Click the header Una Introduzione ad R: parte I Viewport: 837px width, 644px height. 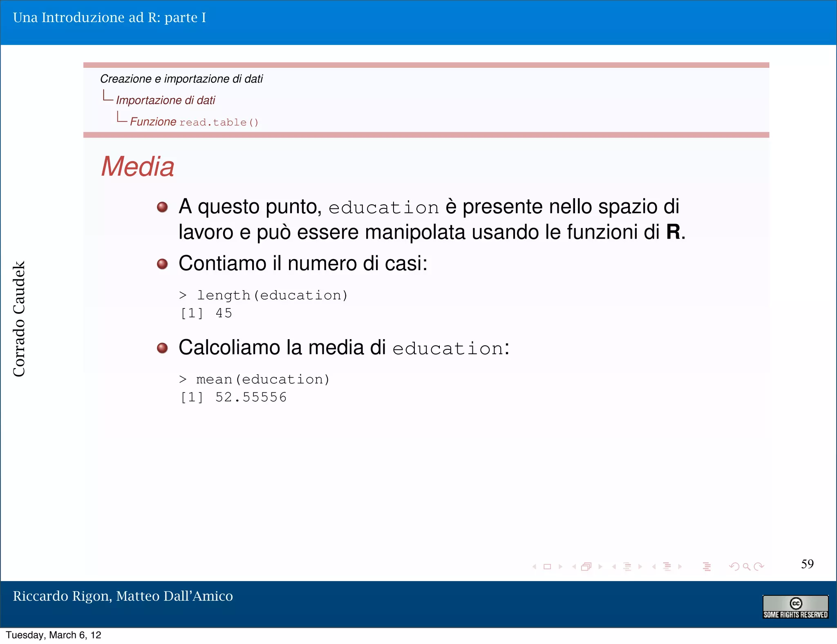110,18
